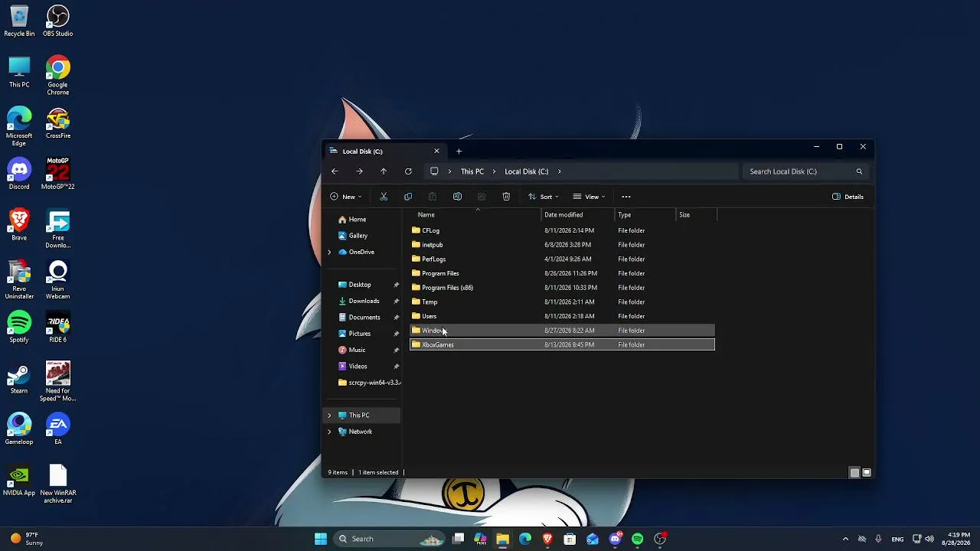980x551 pixels.
Task: Select the Gameloop desktop shortcut
Action: click(x=19, y=429)
